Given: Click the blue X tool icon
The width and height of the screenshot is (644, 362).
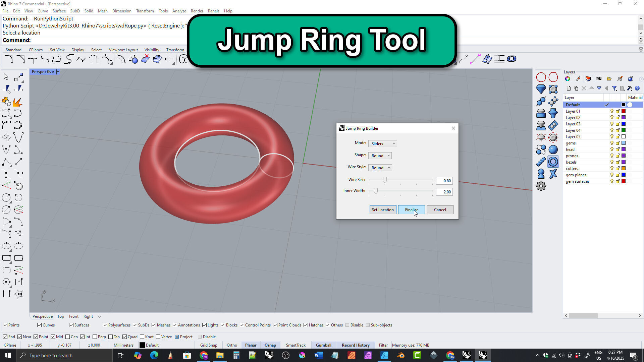Looking at the screenshot, I should pyautogui.click(x=553, y=174).
